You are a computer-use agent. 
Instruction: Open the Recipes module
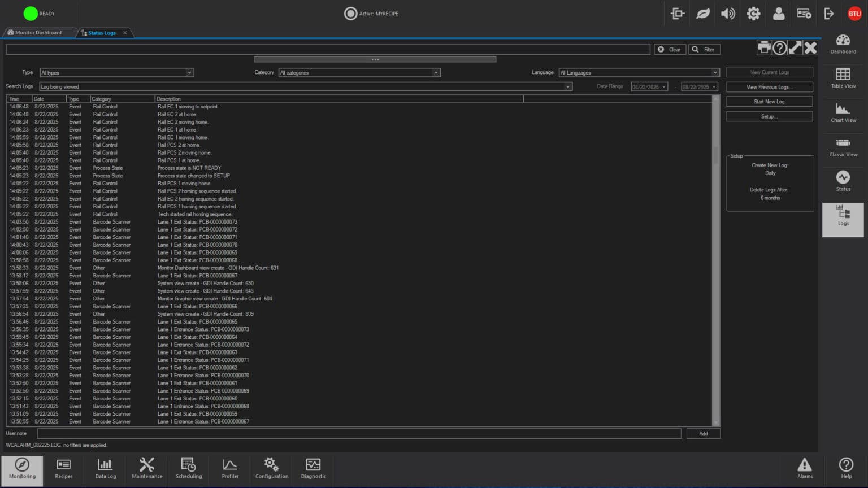pos(64,468)
